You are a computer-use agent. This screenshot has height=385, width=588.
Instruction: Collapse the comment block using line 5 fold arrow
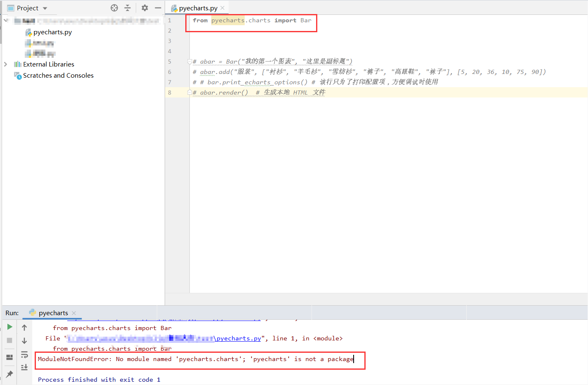click(189, 61)
